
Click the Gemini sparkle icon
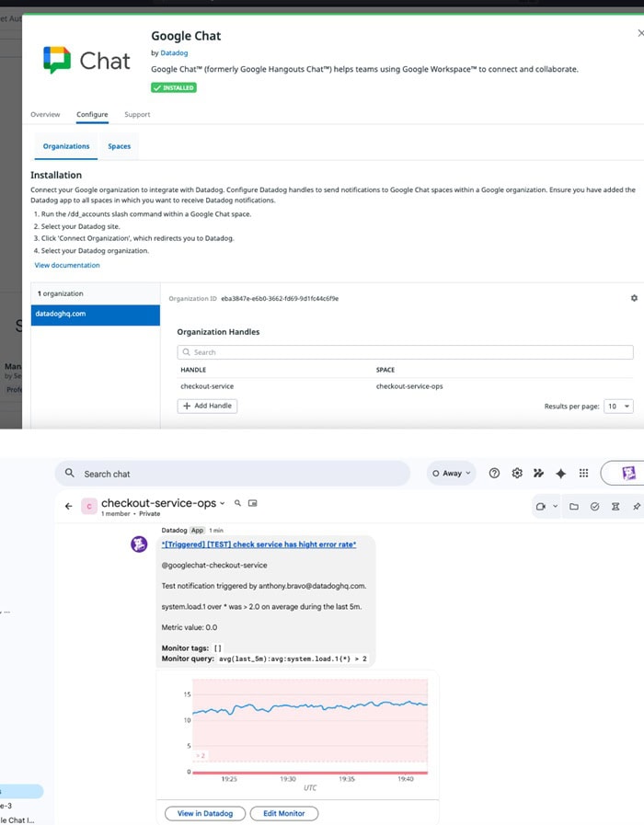561,473
